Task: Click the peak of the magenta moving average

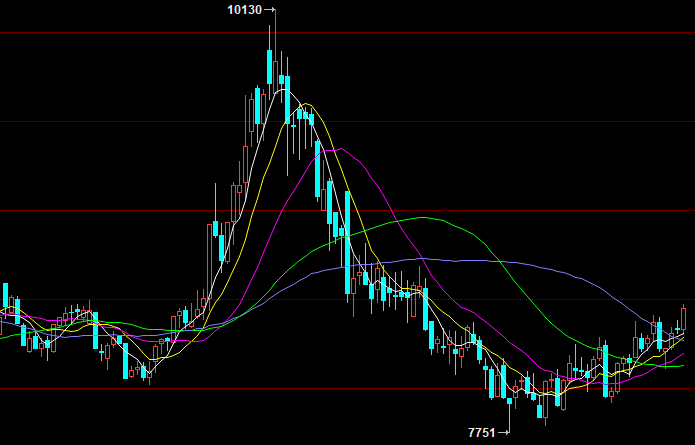Action: click(x=343, y=148)
